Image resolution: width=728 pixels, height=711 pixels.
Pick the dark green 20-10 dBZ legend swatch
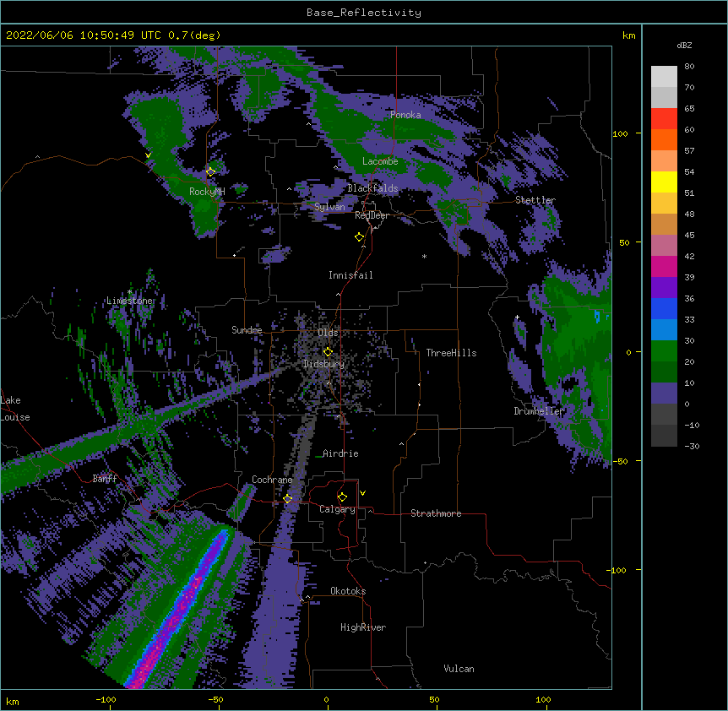pos(664,372)
